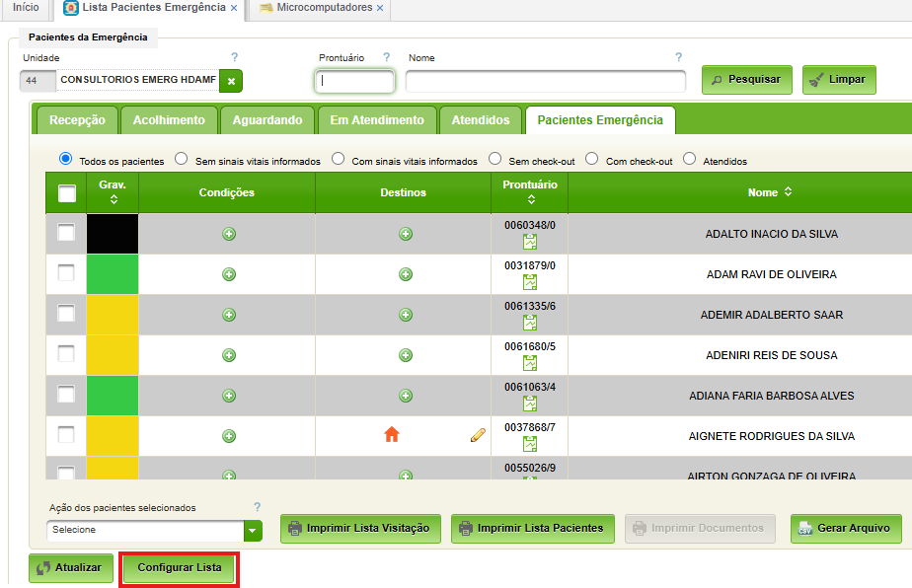Add destination for ADEMIR ADALBERTO SAAR

406,315
